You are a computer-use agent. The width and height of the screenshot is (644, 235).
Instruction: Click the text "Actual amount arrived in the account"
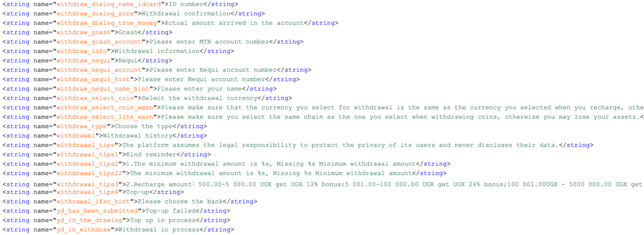tap(234, 23)
